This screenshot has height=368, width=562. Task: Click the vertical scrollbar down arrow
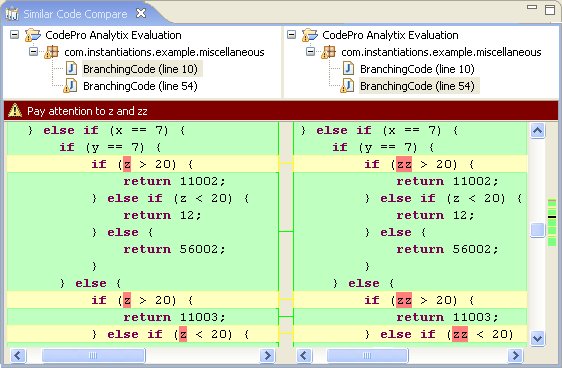click(x=537, y=338)
